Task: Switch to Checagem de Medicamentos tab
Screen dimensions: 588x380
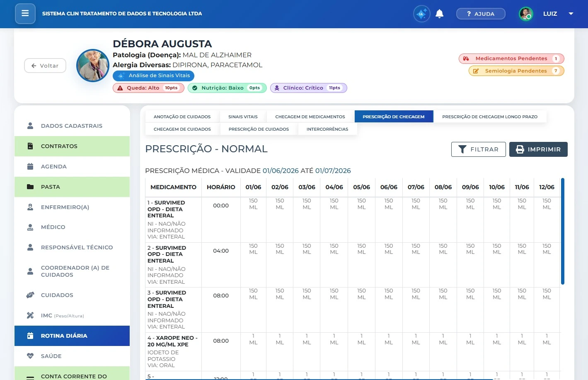Action: point(310,117)
